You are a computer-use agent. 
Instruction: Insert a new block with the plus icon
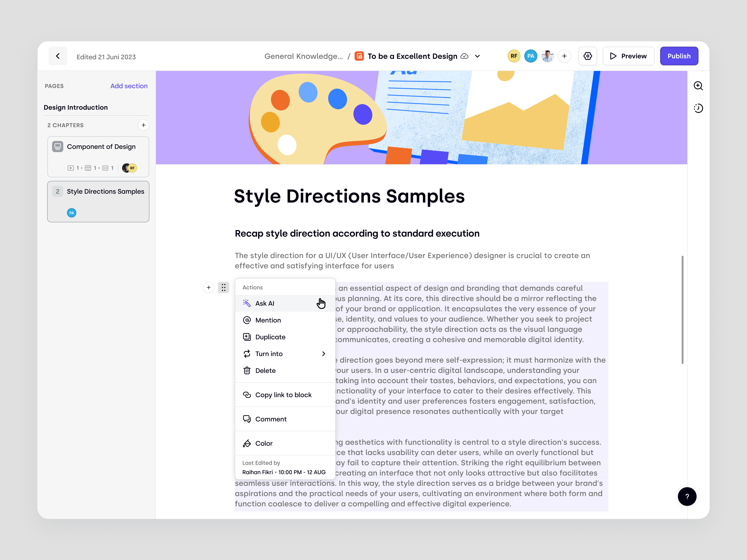coord(209,287)
